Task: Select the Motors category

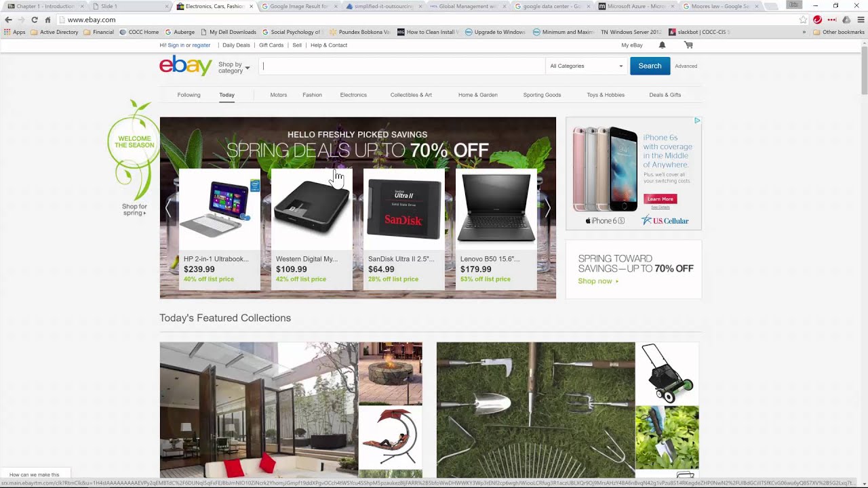Action: pyautogui.click(x=279, y=95)
